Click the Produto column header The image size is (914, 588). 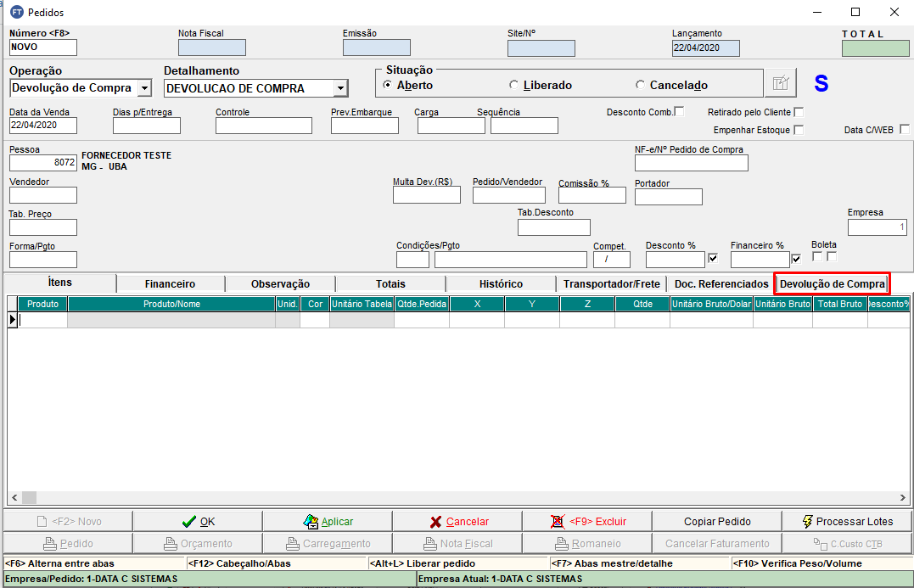point(43,304)
